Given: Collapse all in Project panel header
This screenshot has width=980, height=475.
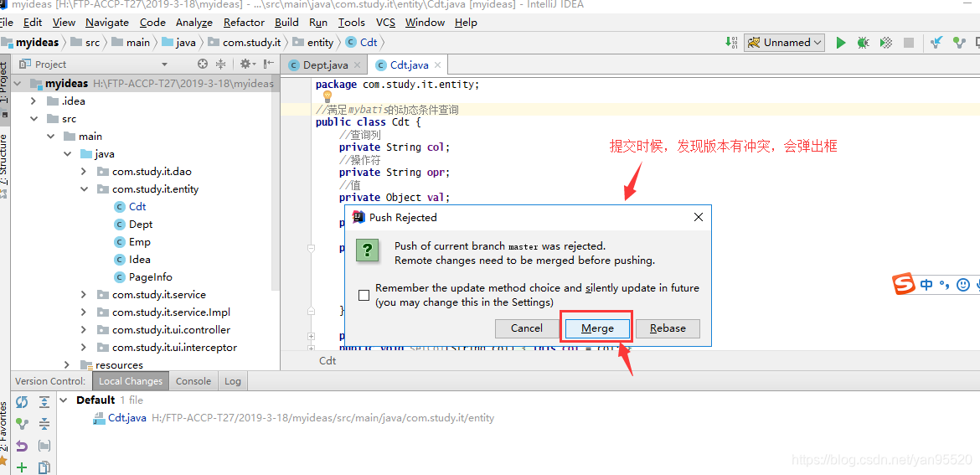Looking at the screenshot, I should tap(220, 64).
